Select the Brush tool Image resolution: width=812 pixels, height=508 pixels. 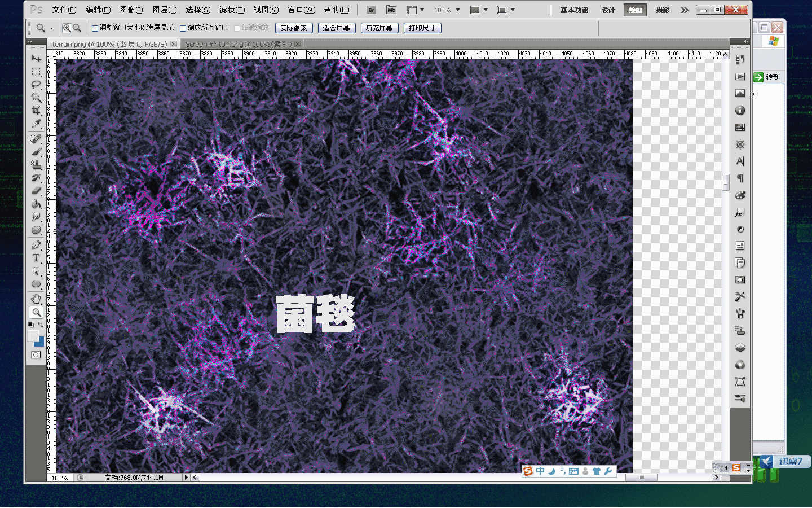(x=36, y=152)
